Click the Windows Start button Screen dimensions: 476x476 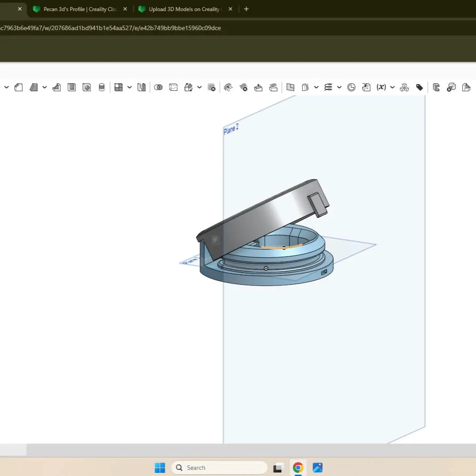click(160, 468)
